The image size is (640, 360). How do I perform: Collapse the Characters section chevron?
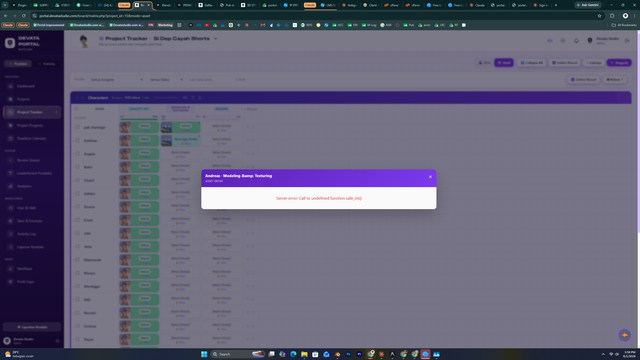[x=83, y=98]
